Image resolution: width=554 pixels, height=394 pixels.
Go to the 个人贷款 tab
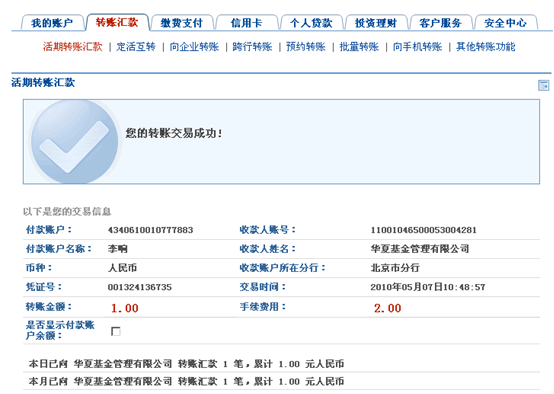point(311,23)
